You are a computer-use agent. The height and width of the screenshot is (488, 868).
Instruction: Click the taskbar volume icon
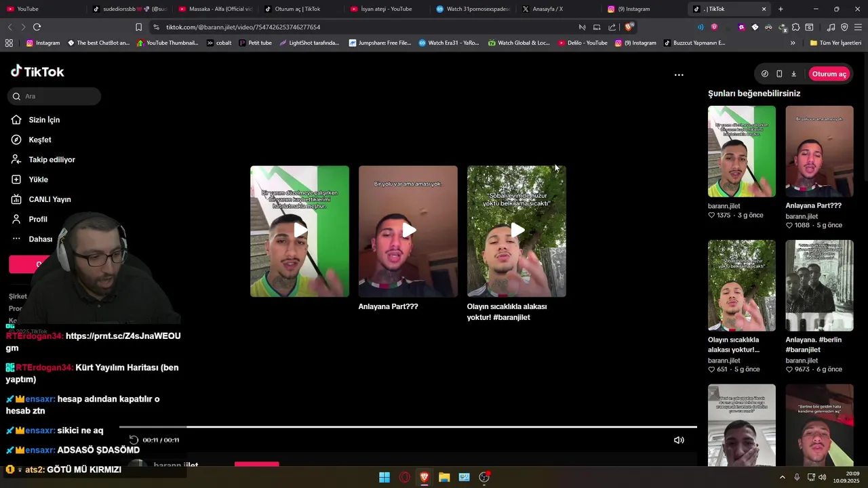[823, 477]
